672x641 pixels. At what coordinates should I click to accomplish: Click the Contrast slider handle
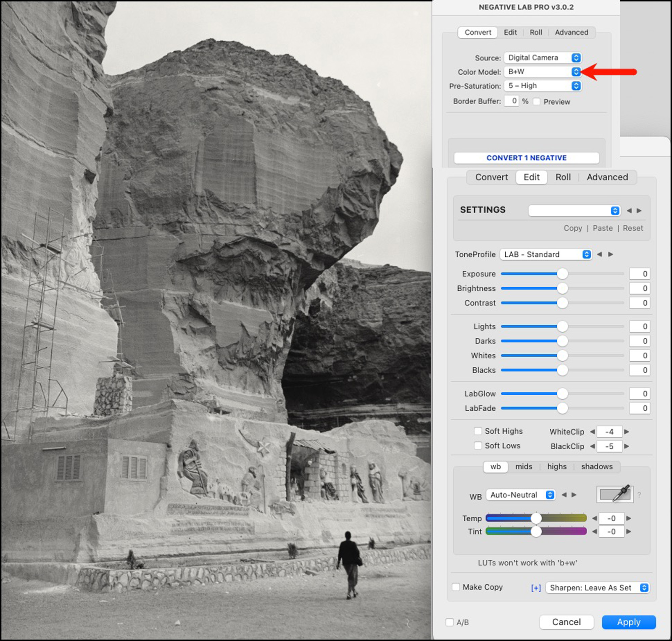point(562,303)
